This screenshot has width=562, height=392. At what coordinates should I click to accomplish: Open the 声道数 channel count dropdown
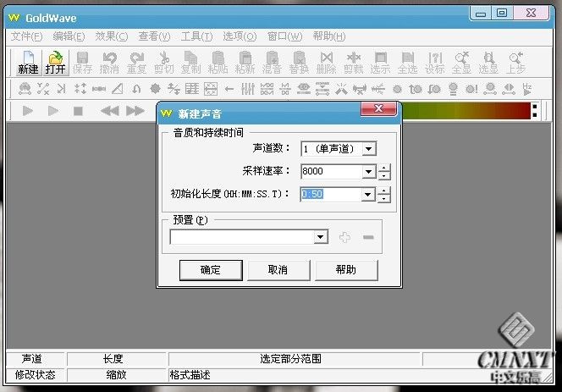click(x=369, y=148)
